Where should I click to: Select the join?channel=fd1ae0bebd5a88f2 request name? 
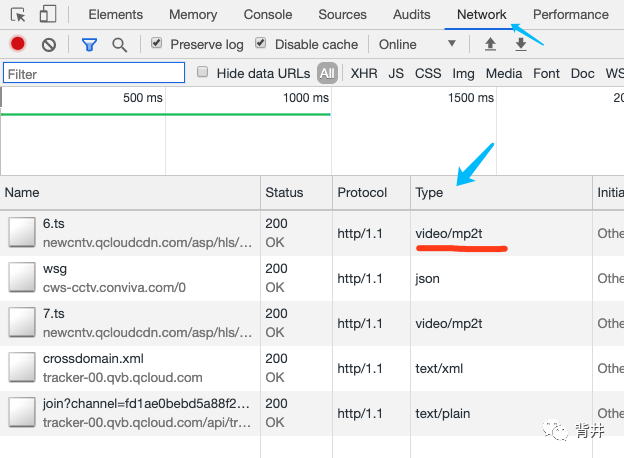click(x=146, y=403)
